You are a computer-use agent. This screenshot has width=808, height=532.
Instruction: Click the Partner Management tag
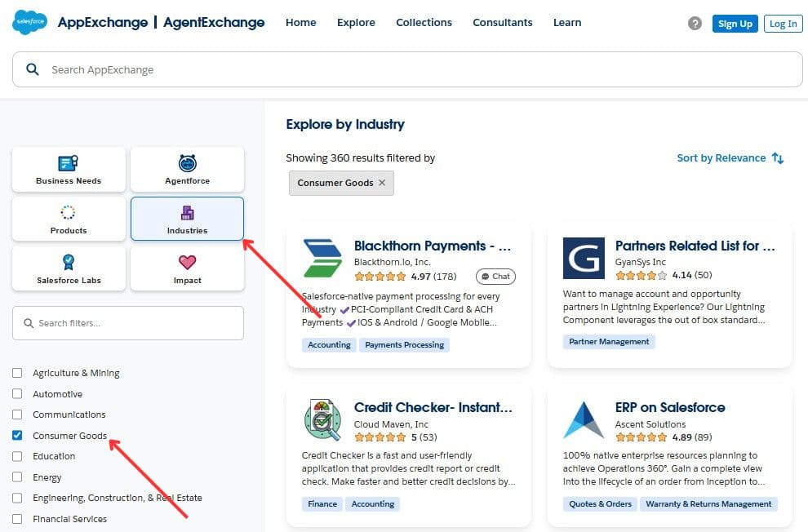(x=609, y=341)
